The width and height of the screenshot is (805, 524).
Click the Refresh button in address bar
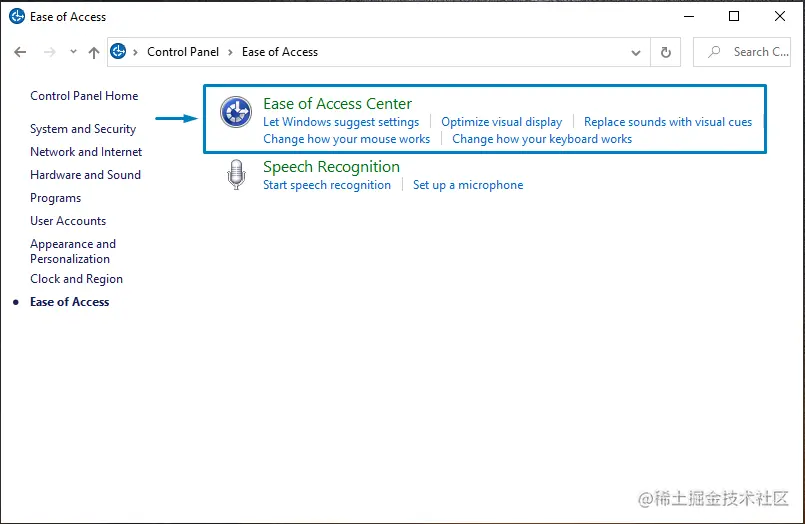click(x=666, y=52)
